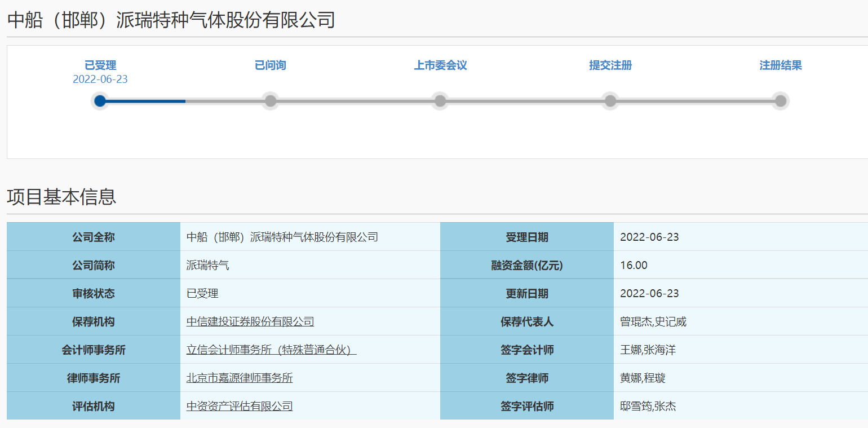Viewport: 868px width, 428px height.
Task: Click the 项目基本信息 section heading
Action: (x=61, y=197)
